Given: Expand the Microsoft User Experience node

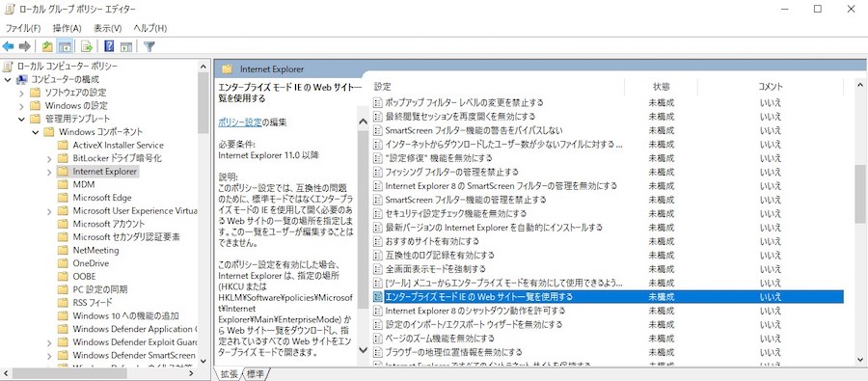Looking at the screenshot, I should pyautogui.click(x=49, y=211).
